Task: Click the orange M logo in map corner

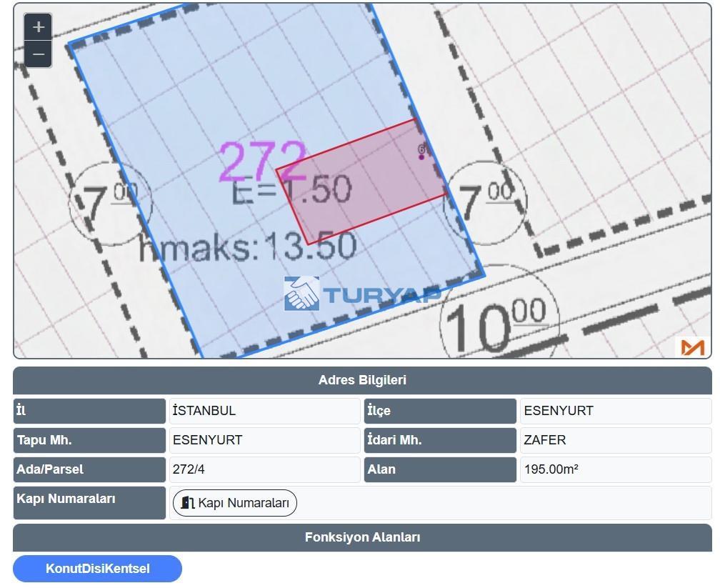Action: tap(692, 347)
